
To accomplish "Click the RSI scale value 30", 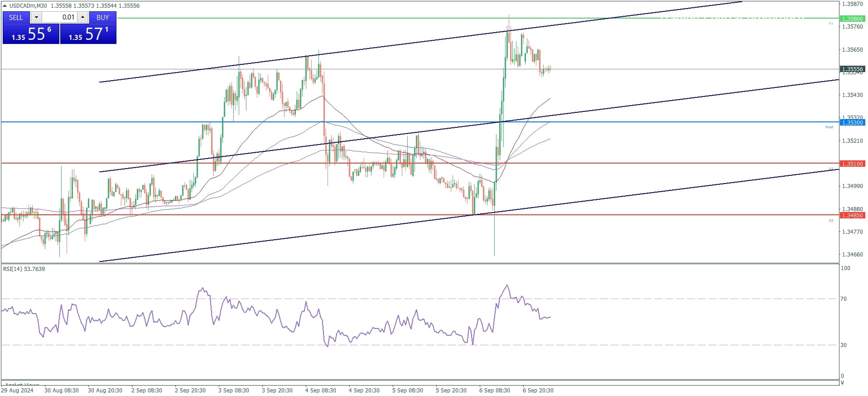I will pyautogui.click(x=844, y=345).
